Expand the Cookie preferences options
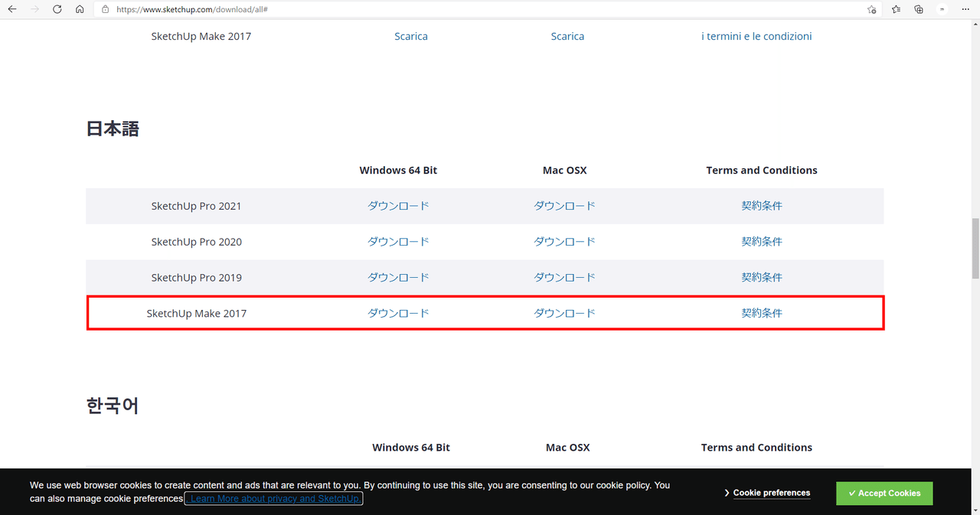 771,493
